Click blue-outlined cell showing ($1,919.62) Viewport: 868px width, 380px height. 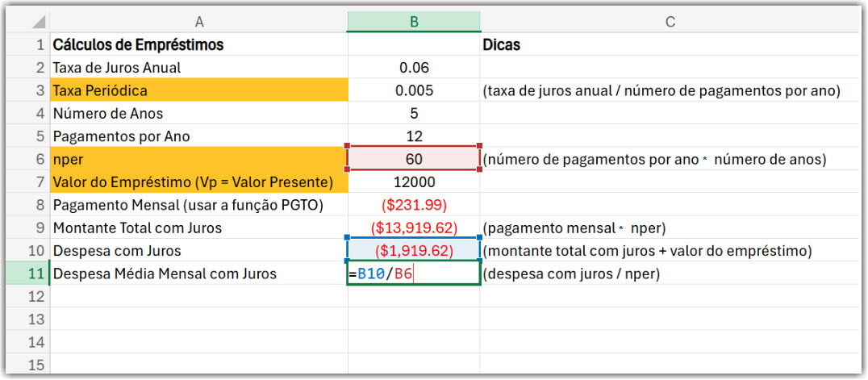click(x=414, y=250)
